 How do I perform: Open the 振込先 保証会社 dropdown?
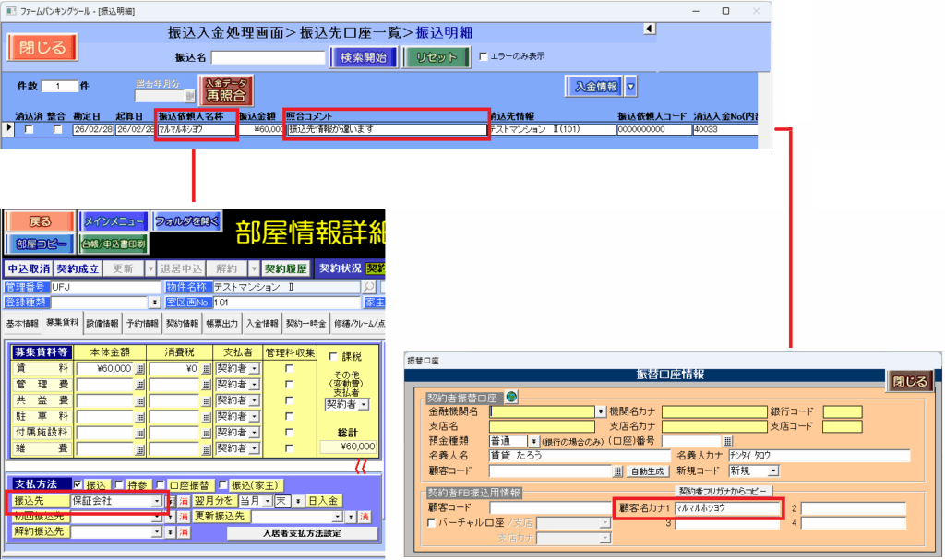[x=155, y=501]
